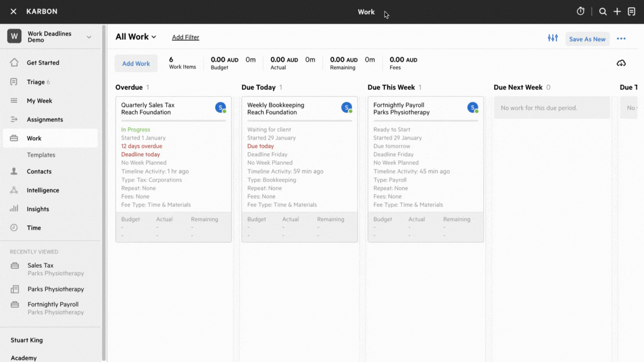
Task: Go to Get Started page
Action: 42,63
